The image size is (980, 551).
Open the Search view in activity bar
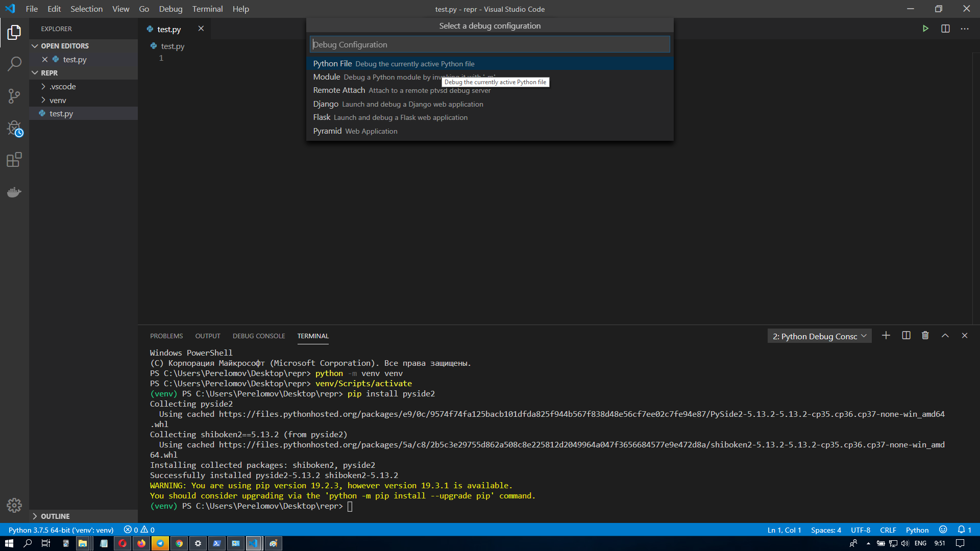pos(14,64)
